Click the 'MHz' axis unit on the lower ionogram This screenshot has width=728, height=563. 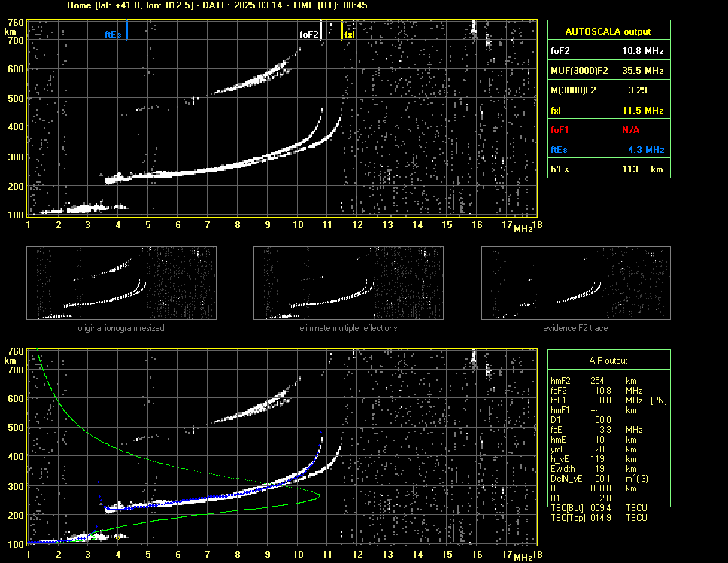[x=523, y=558]
